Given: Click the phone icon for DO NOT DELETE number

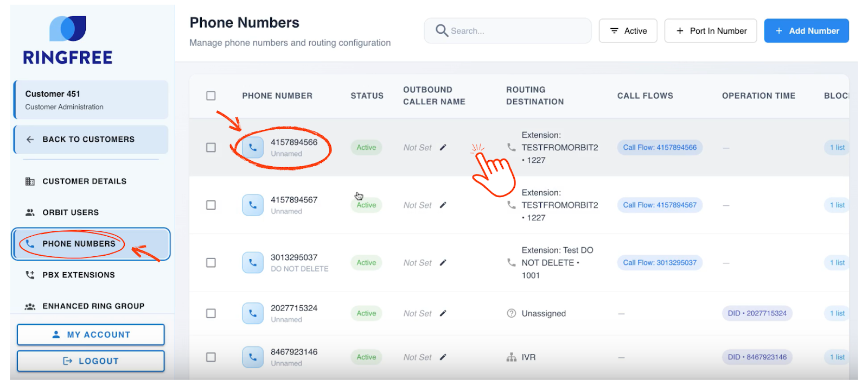Looking at the screenshot, I should point(252,263).
